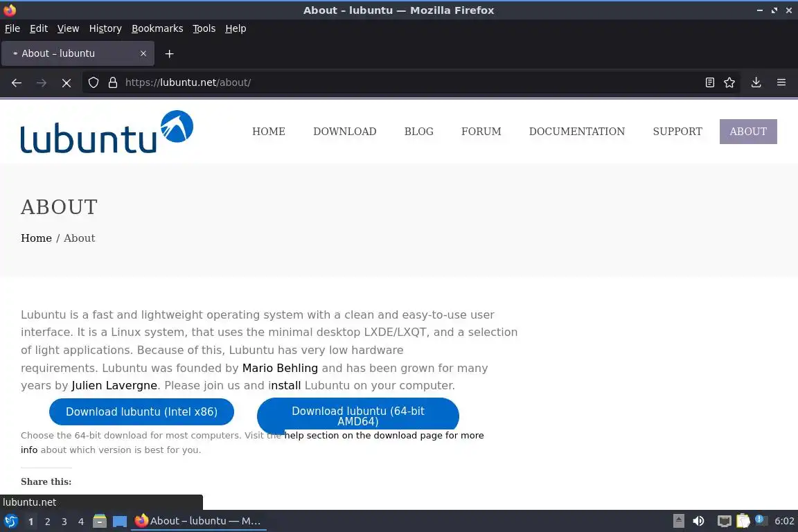Follow the install link
This screenshot has height=532, width=798.
[x=285, y=385]
